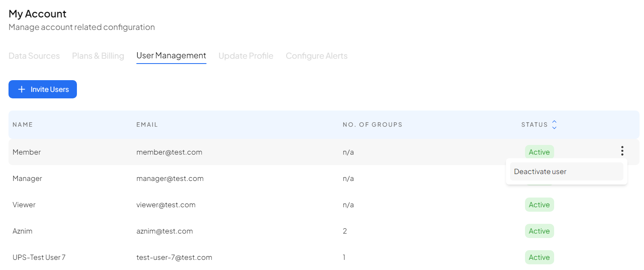
Task: Click the aznim@test.com email cell
Action: [164, 231]
